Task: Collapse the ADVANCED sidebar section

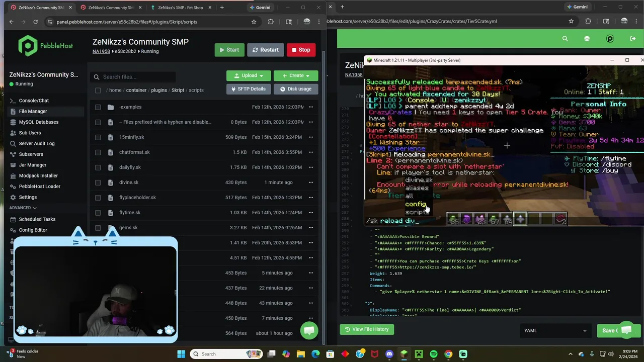Action: coord(23,208)
